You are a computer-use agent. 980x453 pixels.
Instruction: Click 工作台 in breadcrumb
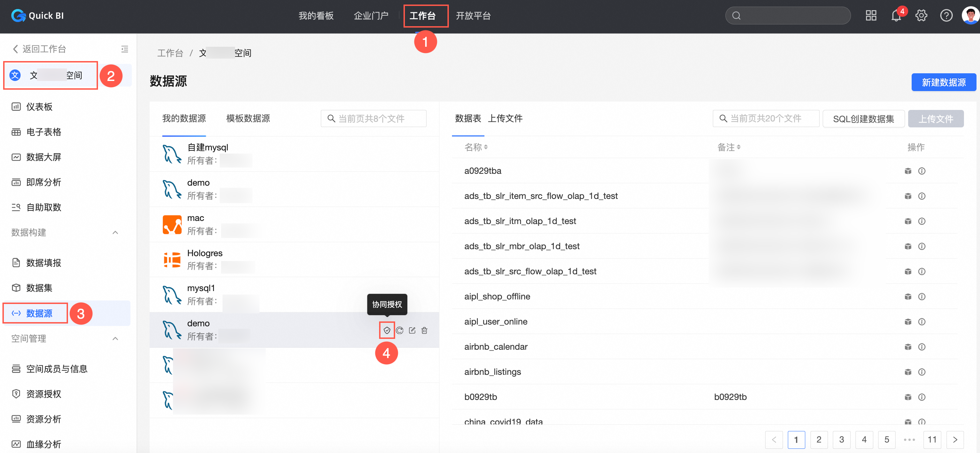point(170,53)
